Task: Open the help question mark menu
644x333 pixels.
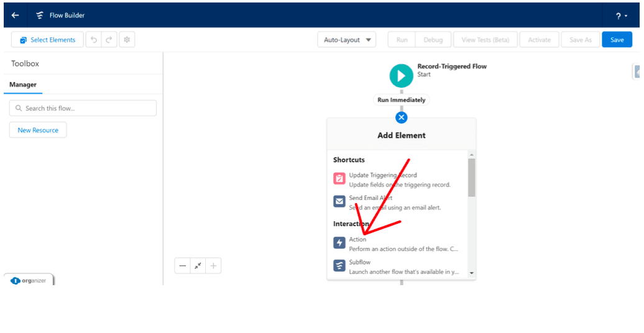Action: [x=622, y=16]
